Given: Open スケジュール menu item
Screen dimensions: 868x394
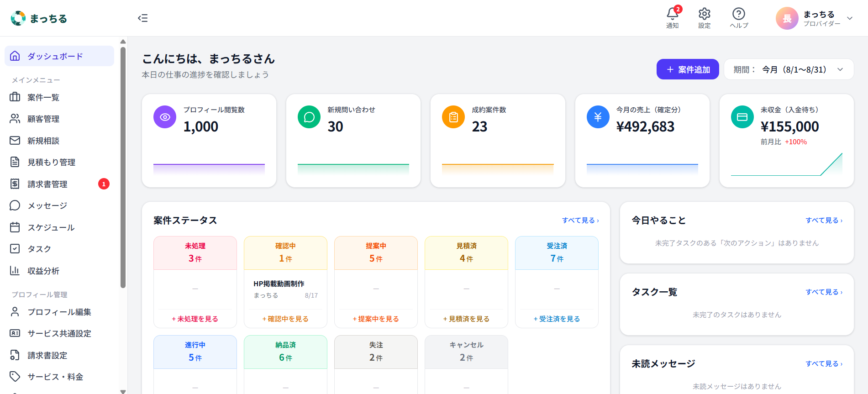Looking at the screenshot, I should pos(59,227).
